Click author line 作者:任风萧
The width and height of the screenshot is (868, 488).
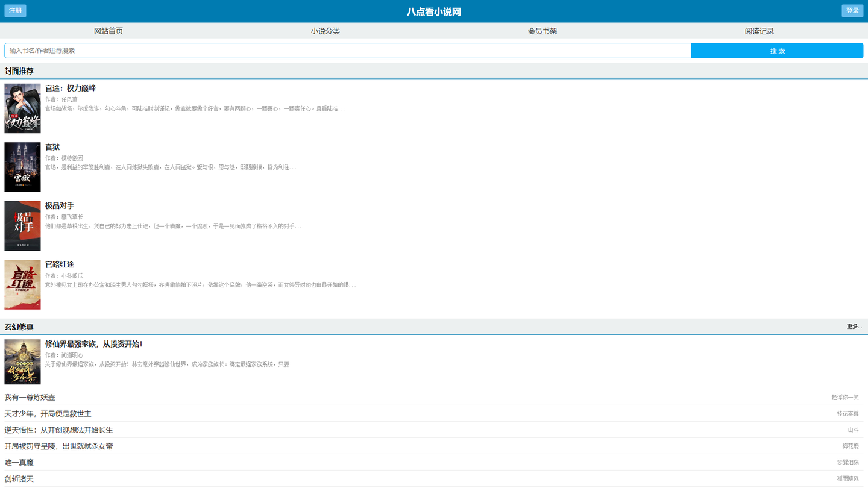point(61,99)
